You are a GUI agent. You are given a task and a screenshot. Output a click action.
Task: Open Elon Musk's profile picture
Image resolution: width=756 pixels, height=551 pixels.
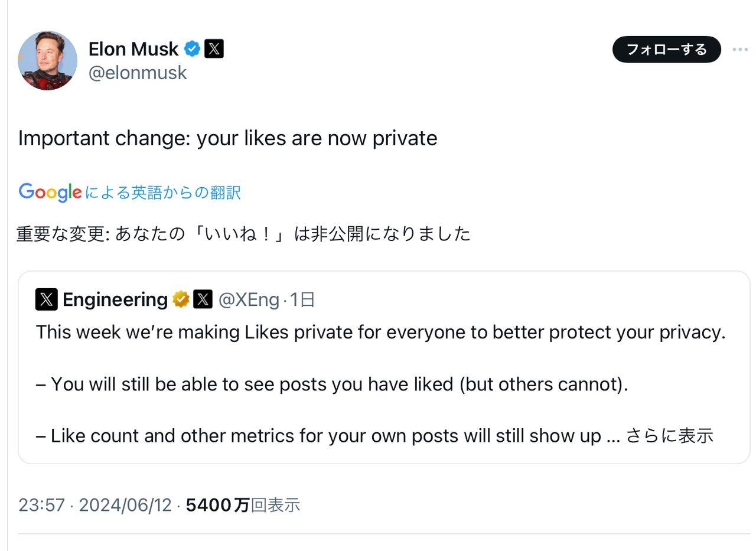(x=47, y=60)
